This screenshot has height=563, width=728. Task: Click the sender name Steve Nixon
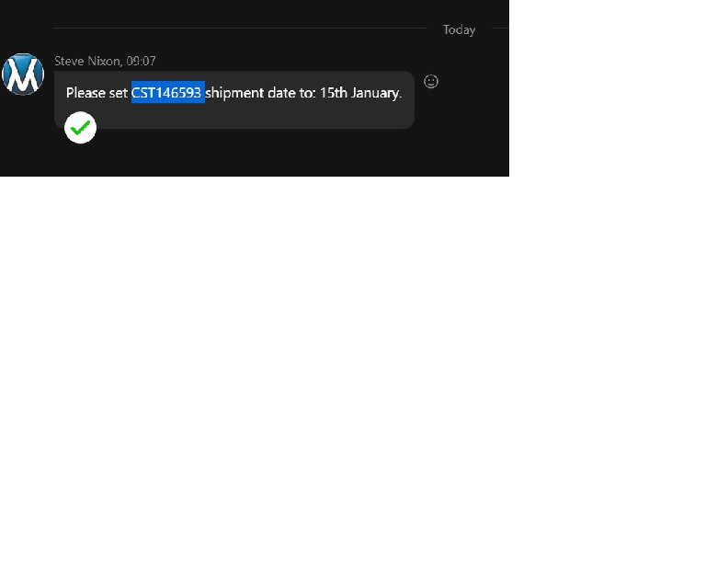pos(87,61)
